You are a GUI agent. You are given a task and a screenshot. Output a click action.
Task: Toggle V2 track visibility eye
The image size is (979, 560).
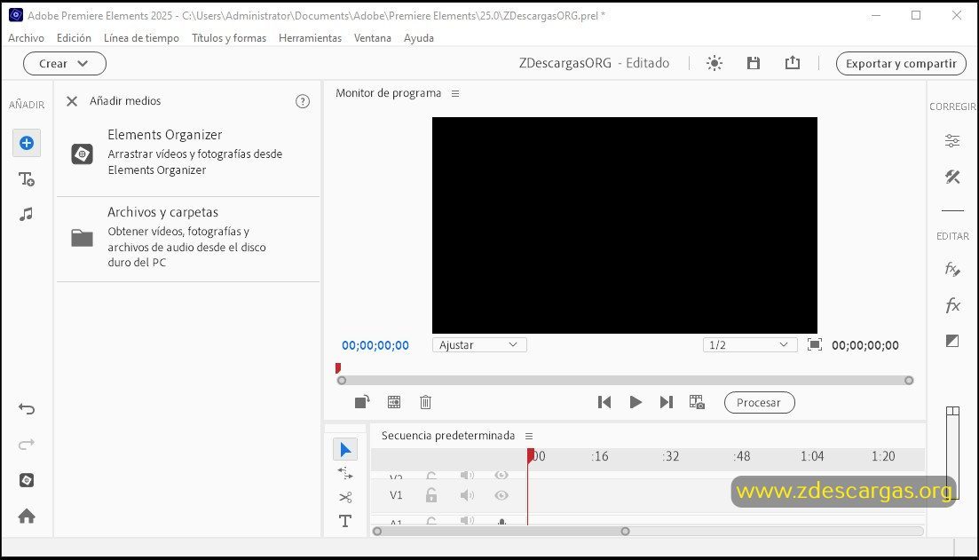[501, 475]
